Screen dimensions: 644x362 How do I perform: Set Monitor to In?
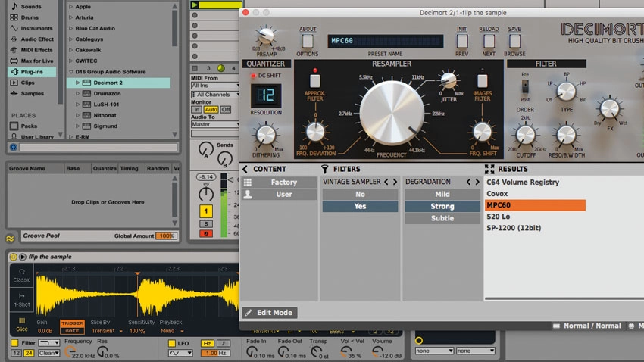point(196,110)
